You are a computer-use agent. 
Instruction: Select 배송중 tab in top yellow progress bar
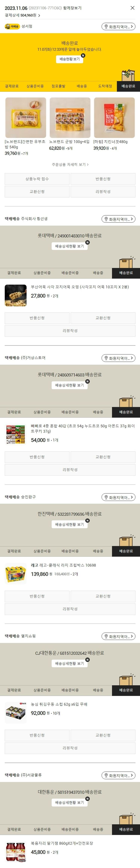click(x=82, y=86)
